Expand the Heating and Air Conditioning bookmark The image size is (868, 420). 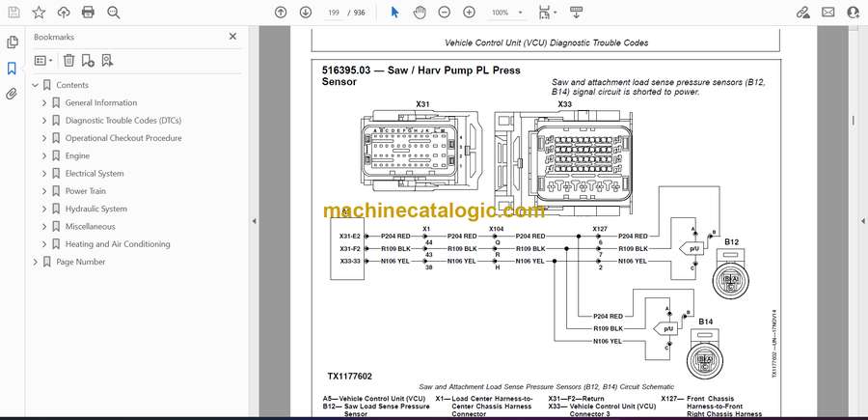44,244
